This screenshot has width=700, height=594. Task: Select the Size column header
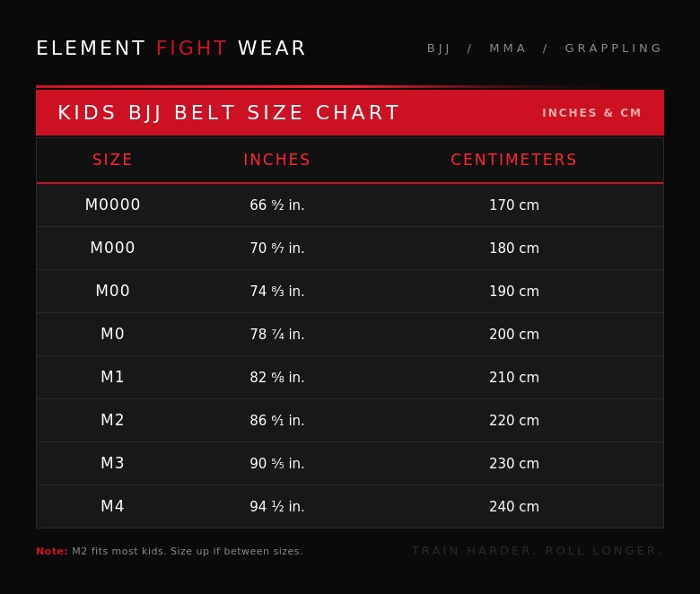pos(113,160)
